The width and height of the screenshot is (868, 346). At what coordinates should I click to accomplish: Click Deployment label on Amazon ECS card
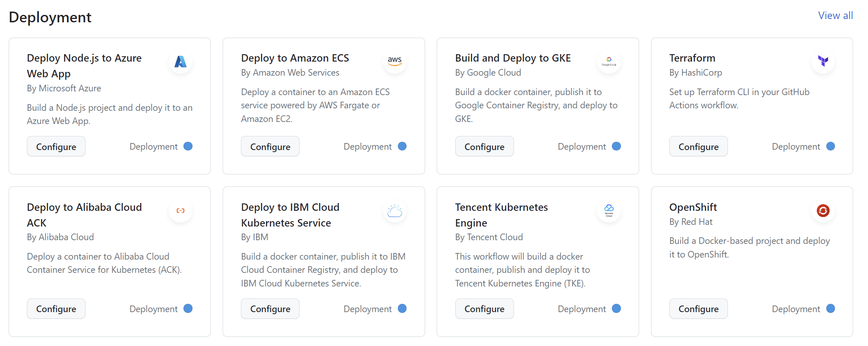[x=368, y=147]
